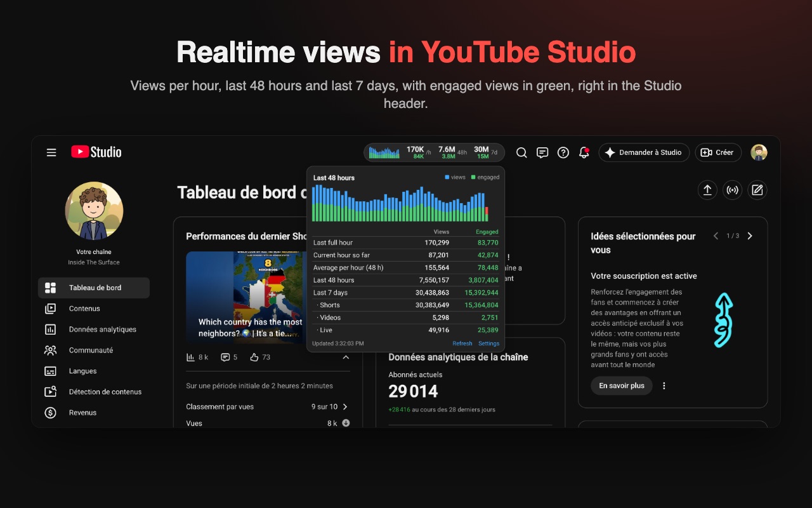Show next idea with right chevron
This screenshot has height=508, width=812.
750,236
